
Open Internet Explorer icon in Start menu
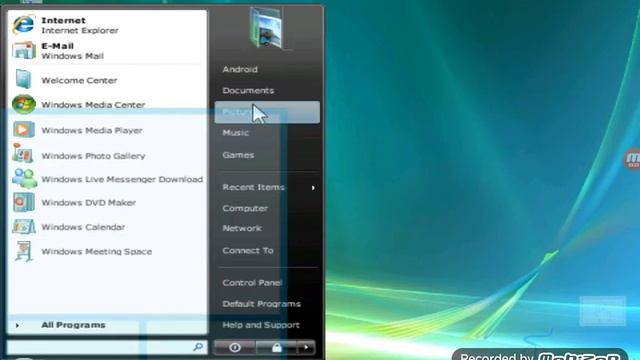[x=23, y=24]
